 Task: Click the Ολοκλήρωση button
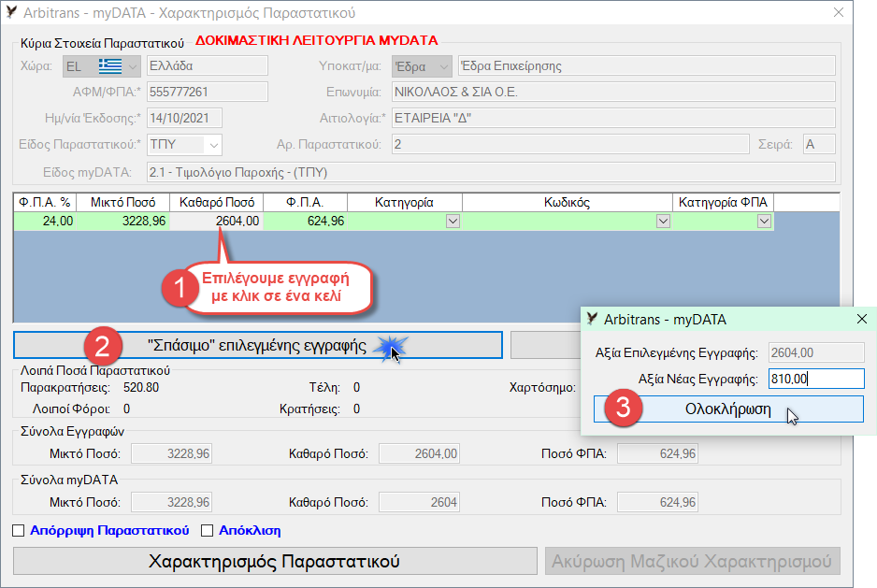click(x=728, y=409)
